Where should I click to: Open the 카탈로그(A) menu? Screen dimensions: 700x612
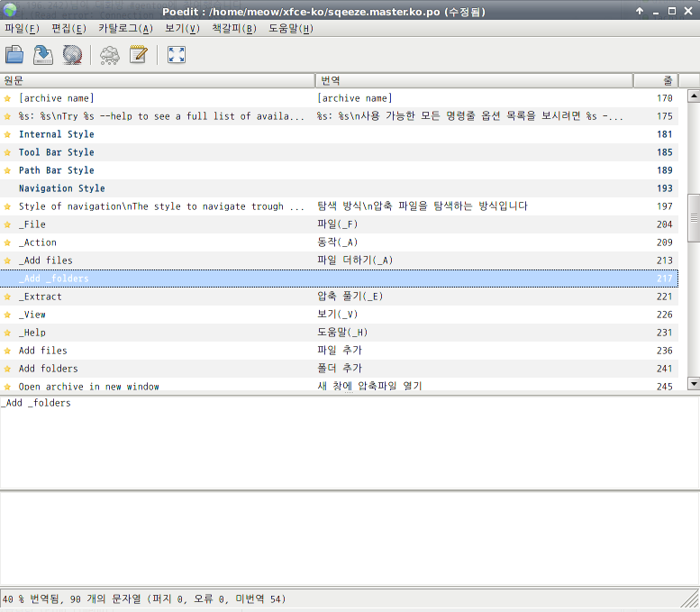point(125,29)
